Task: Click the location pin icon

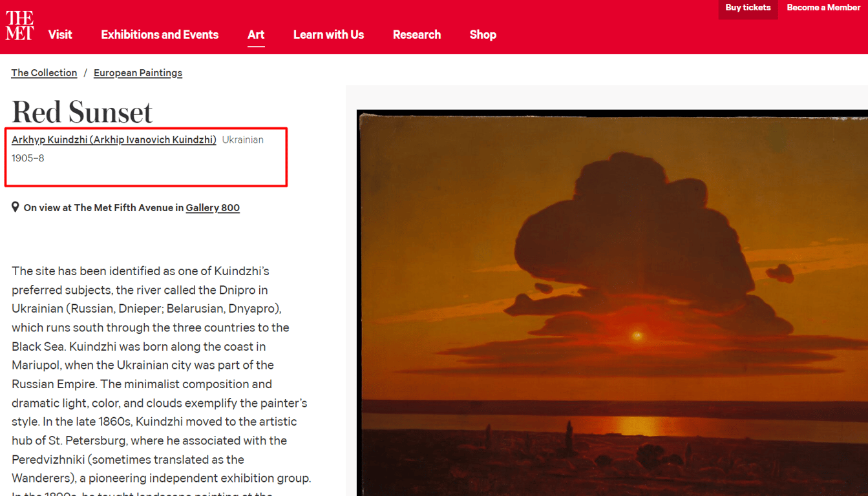Action: [x=16, y=207]
